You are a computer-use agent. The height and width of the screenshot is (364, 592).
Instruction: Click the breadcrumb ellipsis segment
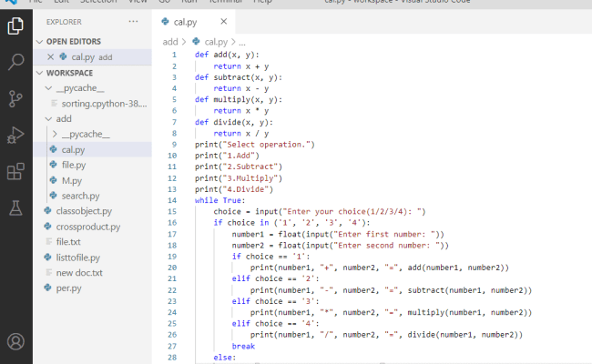(242, 42)
